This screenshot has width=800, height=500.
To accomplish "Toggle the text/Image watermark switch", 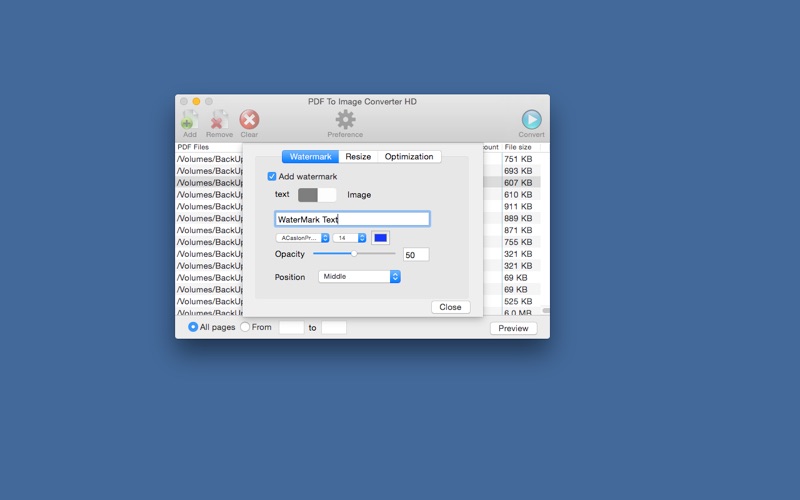I will pos(317,195).
